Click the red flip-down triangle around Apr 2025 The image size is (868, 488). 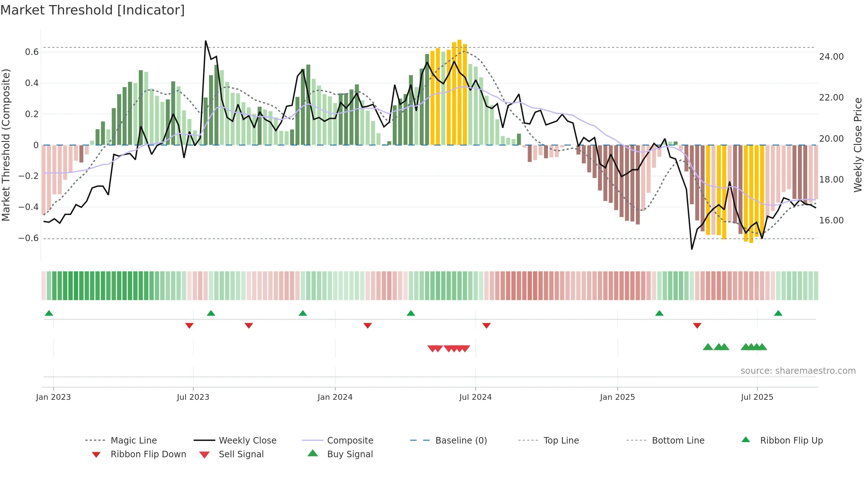tap(697, 326)
